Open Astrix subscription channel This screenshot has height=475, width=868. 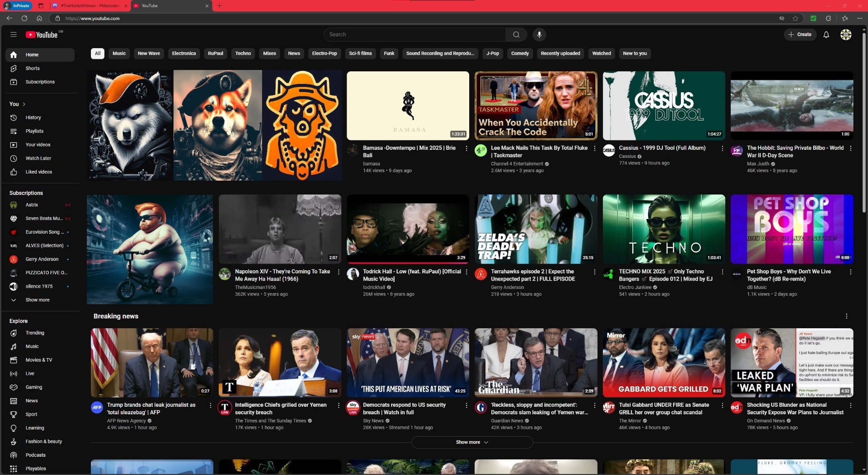[40, 205]
